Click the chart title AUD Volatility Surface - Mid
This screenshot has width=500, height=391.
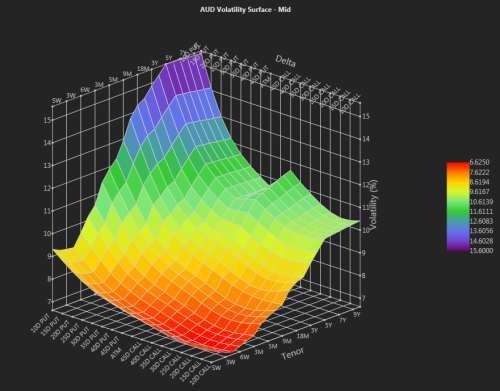245,9
